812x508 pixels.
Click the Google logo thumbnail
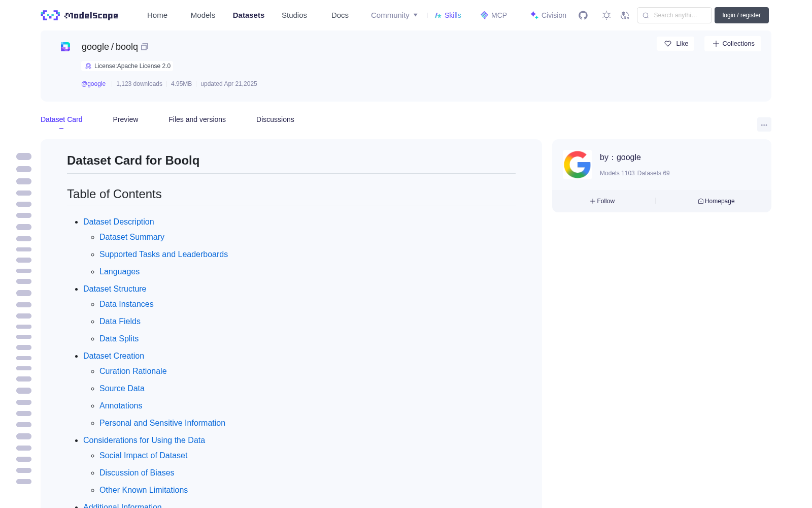click(578, 165)
